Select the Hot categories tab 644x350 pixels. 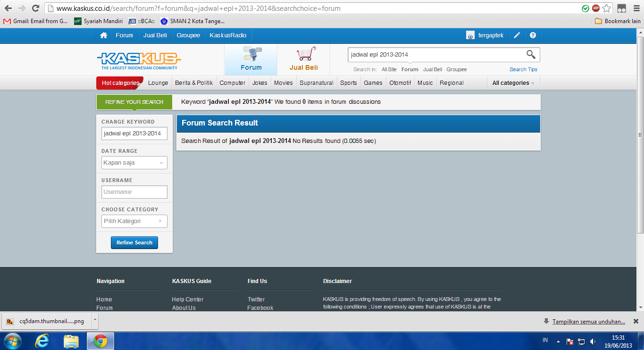(x=120, y=83)
